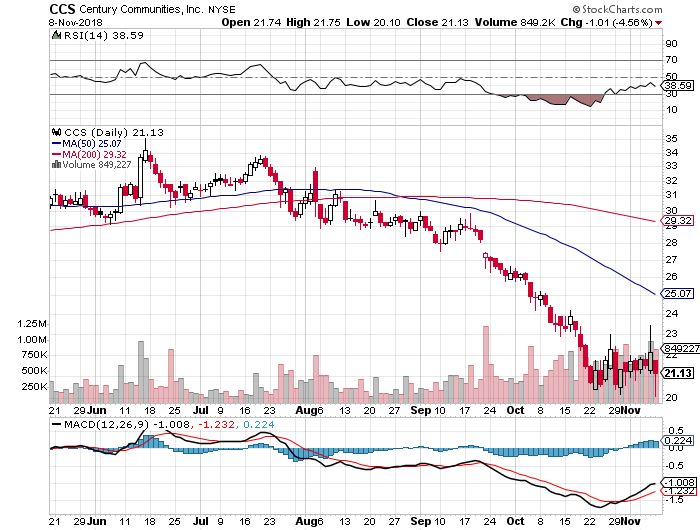The width and height of the screenshot is (700, 530).
Task: Click the blue 0.224 histogram value in legend
Action: tap(259, 424)
